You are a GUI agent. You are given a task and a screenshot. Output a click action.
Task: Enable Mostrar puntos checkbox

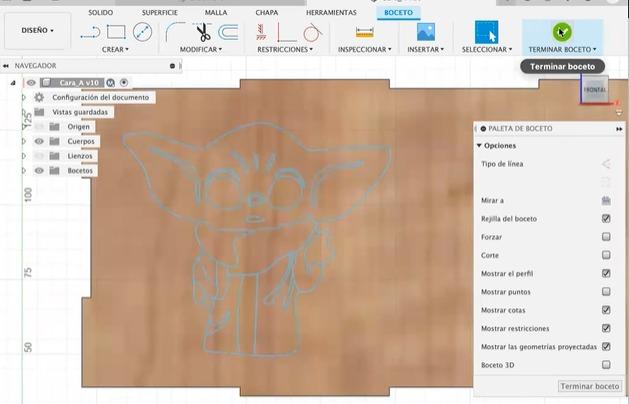[606, 292]
